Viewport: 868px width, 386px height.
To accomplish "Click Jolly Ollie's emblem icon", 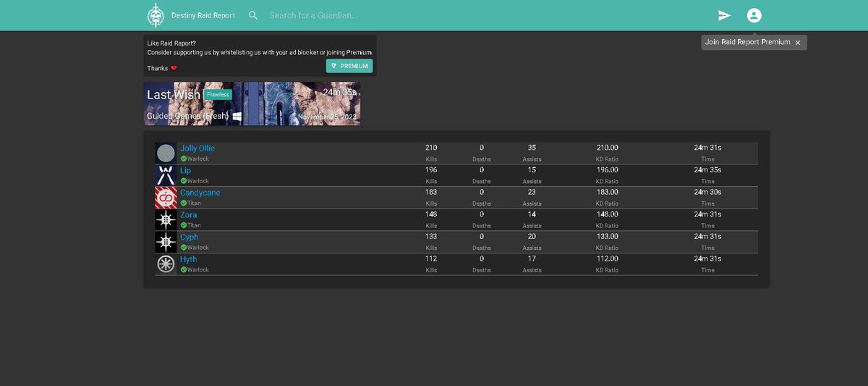I will [x=166, y=153].
